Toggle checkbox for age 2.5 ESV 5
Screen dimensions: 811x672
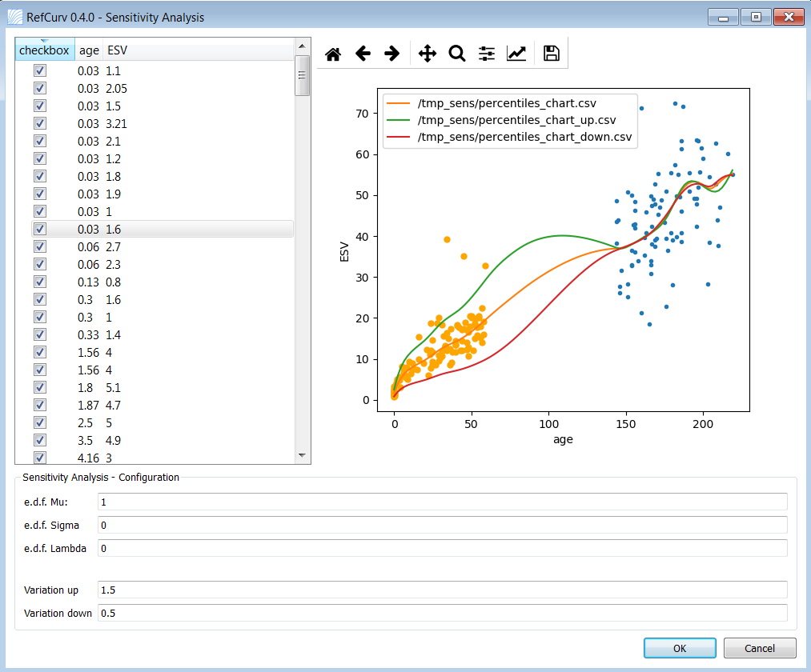(x=40, y=422)
